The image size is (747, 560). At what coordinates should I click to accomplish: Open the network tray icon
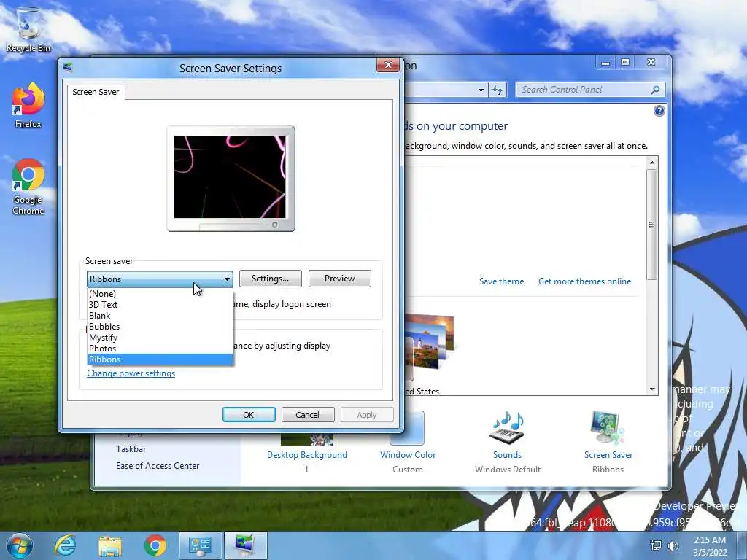(656, 545)
